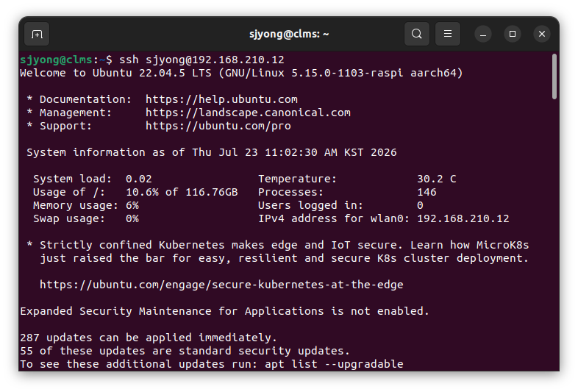
Task: Click the Memory usage value 6%
Action: [132, 205]
